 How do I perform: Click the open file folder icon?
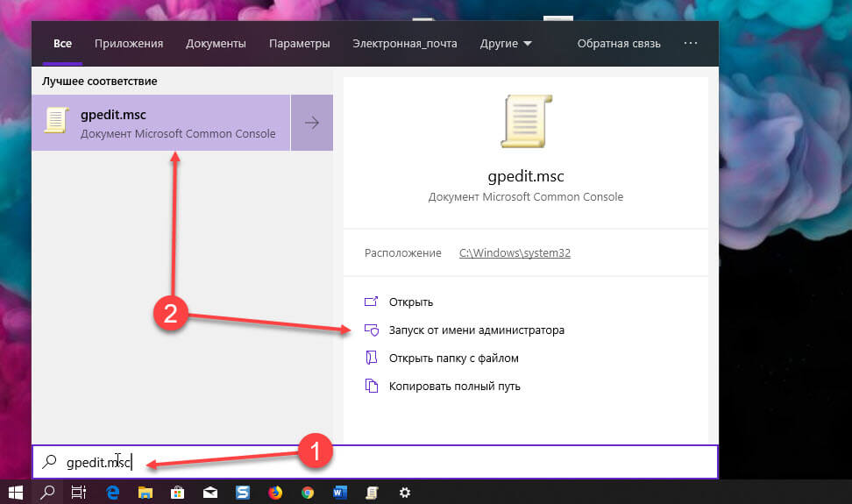pyautogui.click(x=371, y=358)
